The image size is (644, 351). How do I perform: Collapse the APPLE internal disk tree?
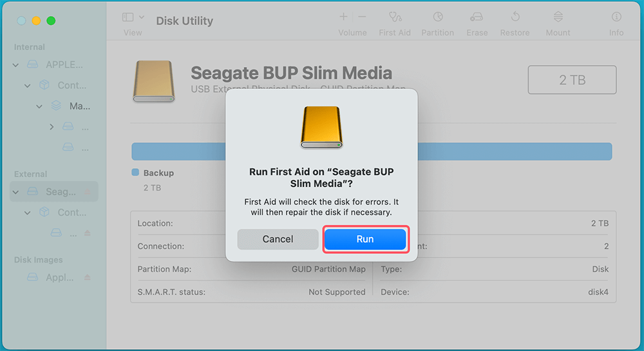[x=15, y=65]
